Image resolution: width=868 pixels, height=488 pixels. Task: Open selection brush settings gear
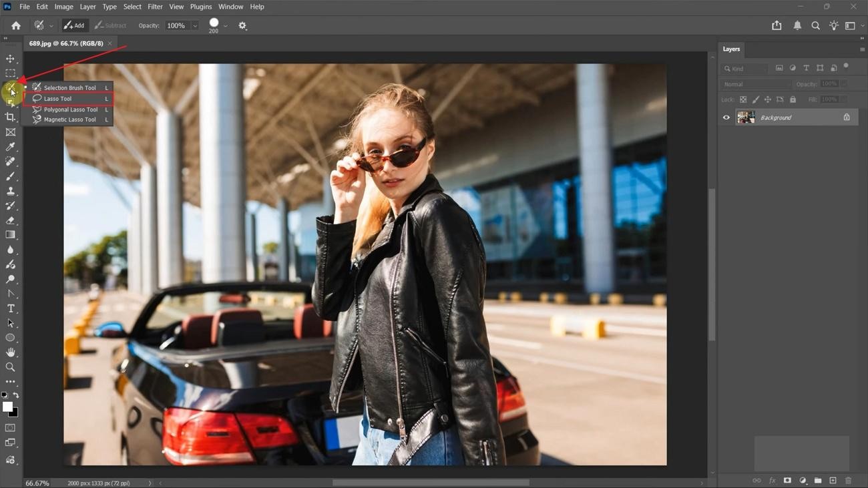click(x=242, y=25)
